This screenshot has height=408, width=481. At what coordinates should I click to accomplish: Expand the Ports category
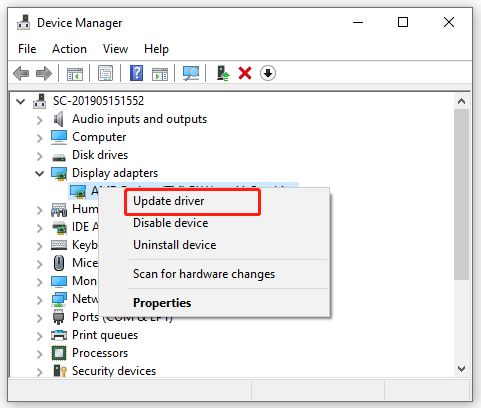point(40,318)
